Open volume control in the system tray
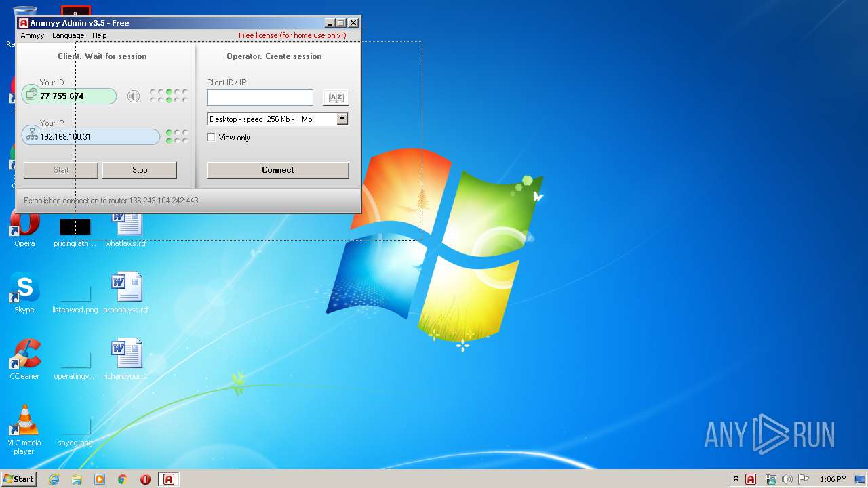 (787, 479)
